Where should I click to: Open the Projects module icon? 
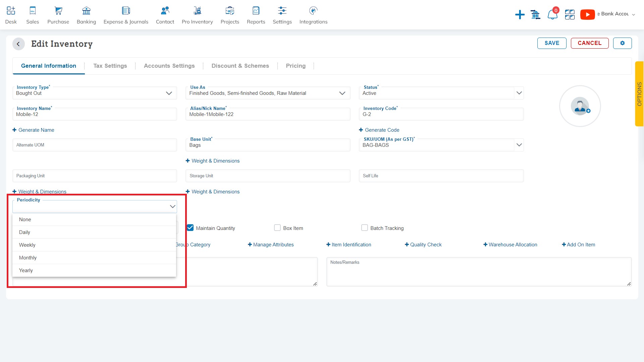(x=230, y=11)
